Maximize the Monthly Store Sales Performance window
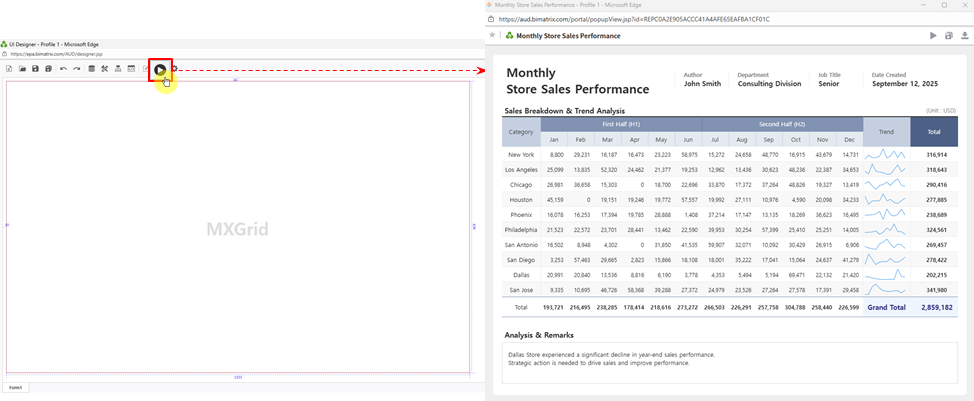Image resolution: width=974 pixels, height=401 pixels. pyautogui.click(x=945, y=4)
